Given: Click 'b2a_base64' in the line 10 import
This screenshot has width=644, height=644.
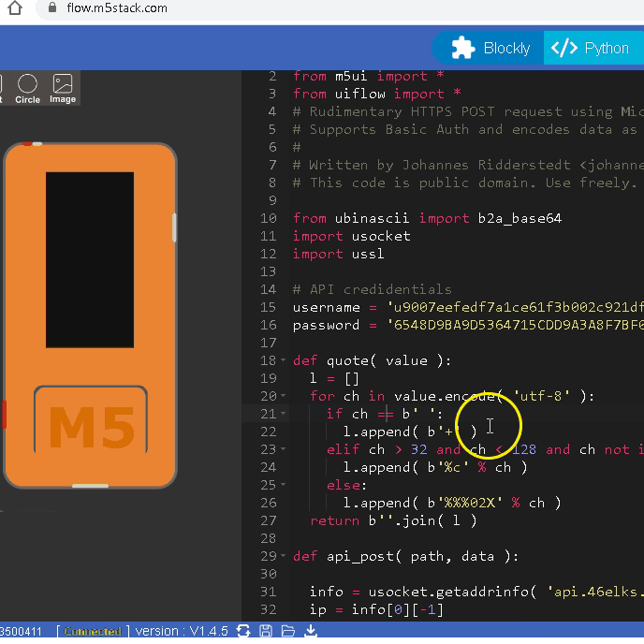Looking at the screenshot, I should [x=520, y=218].
